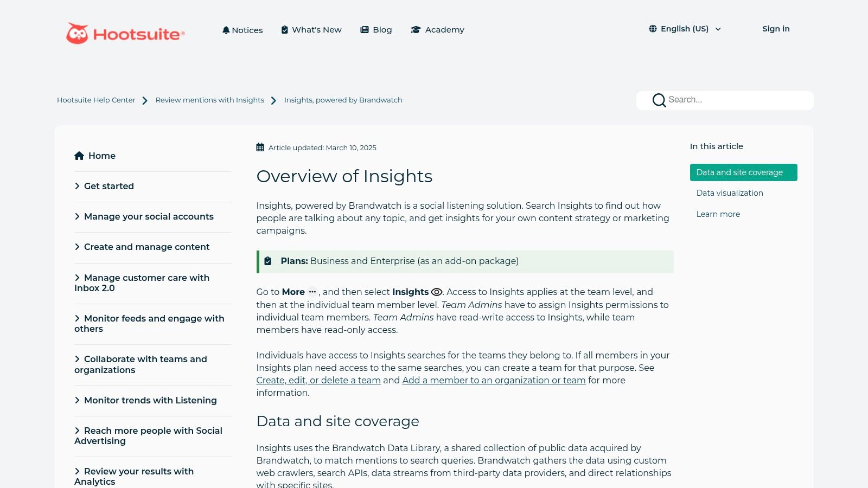Viewport: 868px width, 488px height.
Task: Expand Monitor trends with Listening section
Action: (150, 400)
